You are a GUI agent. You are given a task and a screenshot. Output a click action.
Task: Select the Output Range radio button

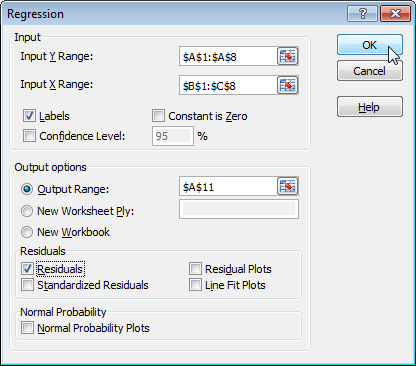[27, 189]
